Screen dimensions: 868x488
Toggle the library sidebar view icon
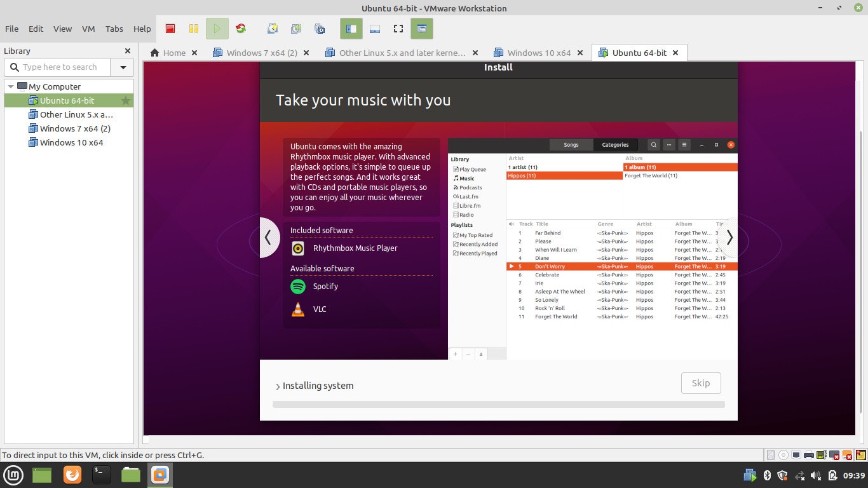click(x=351, y=29)
